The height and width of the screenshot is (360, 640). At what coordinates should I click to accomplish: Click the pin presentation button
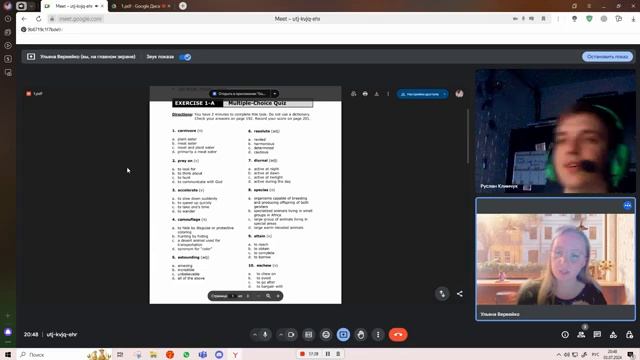(442, 293)
